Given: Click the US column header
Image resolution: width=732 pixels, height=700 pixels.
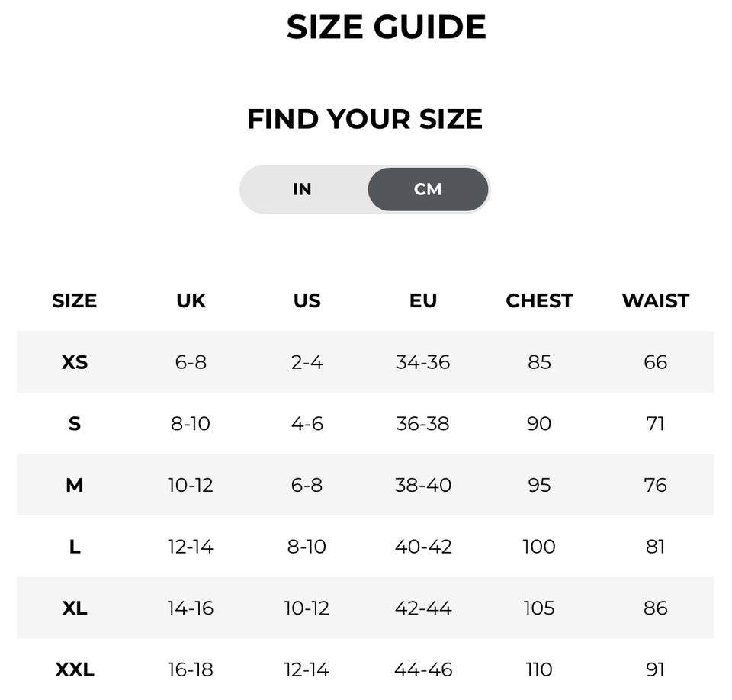Looking at the screenshot, I should click(x=307, y=300).
